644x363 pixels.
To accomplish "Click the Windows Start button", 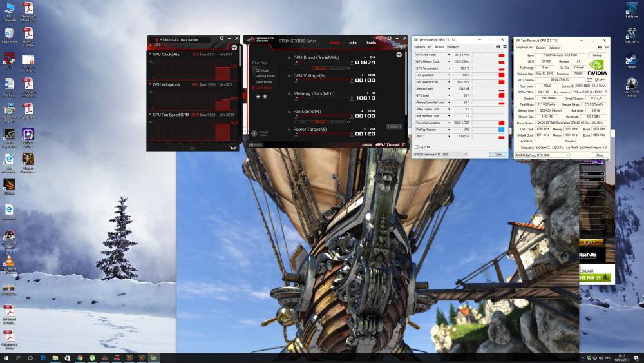I will pyautogui.click(x=6, y=358).
